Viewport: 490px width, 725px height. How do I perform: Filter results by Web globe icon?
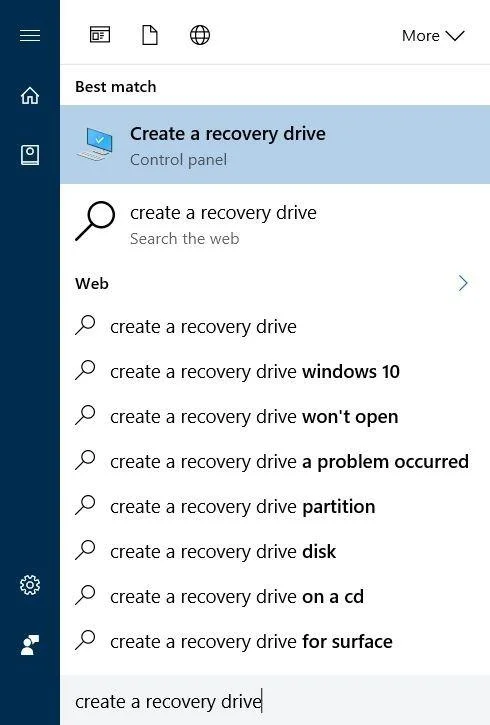coord(200,35)
